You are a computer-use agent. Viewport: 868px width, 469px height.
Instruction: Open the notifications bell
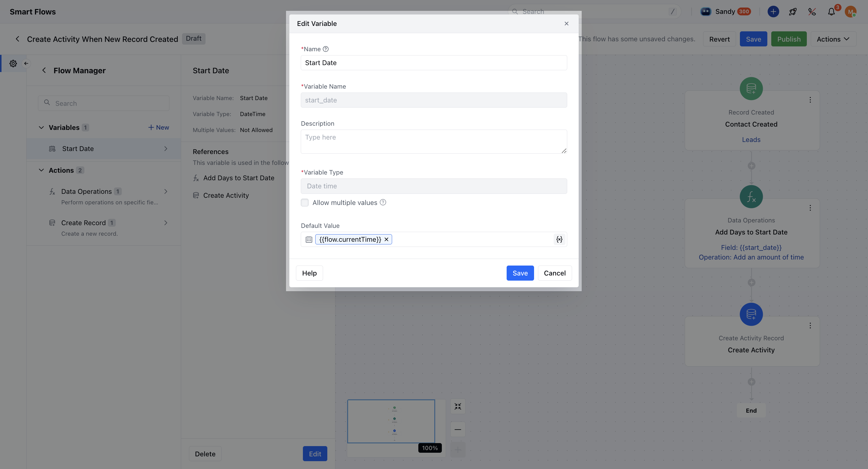click(x=831, y=12)
